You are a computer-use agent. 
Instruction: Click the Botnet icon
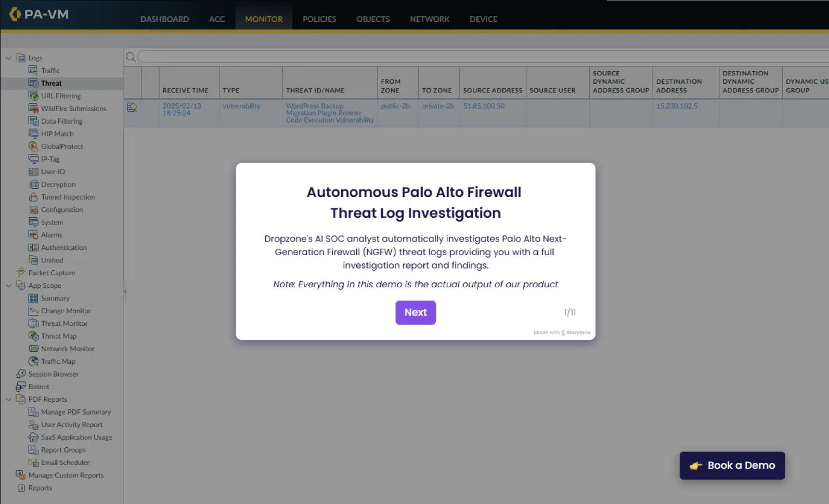(21, 387)
